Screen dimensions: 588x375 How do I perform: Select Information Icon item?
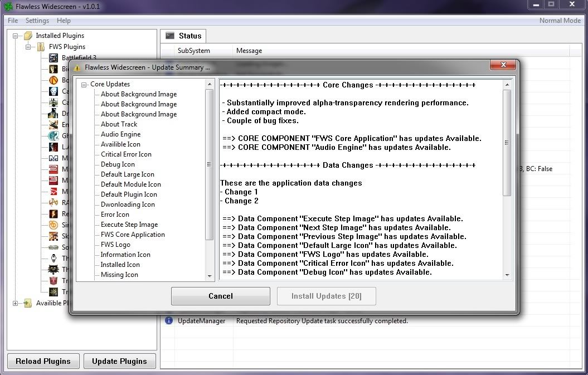pyautogui.click(x=125, y=255)
